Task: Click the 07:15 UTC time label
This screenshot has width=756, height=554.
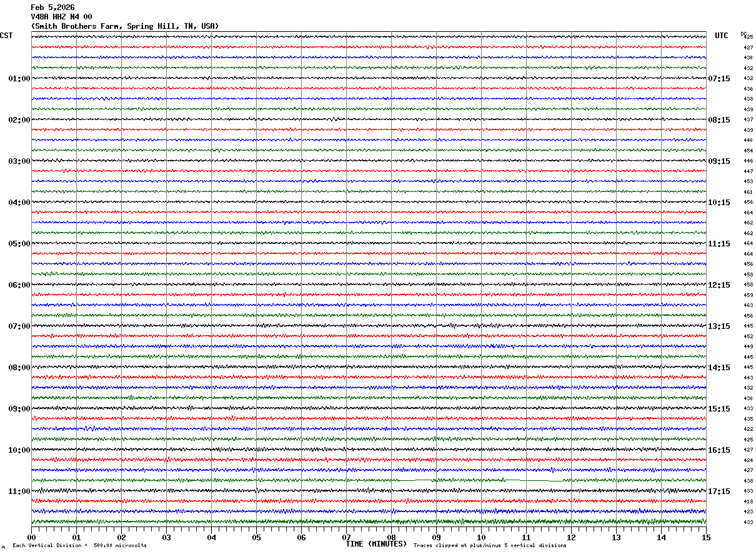Action: pyautogui.click(x=719, y=79)
